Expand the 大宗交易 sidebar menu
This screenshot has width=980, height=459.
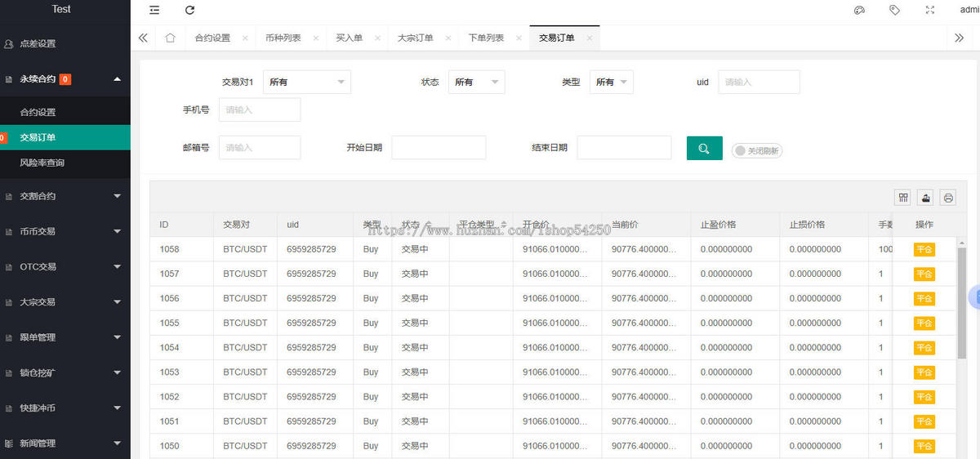pos(65,302)
